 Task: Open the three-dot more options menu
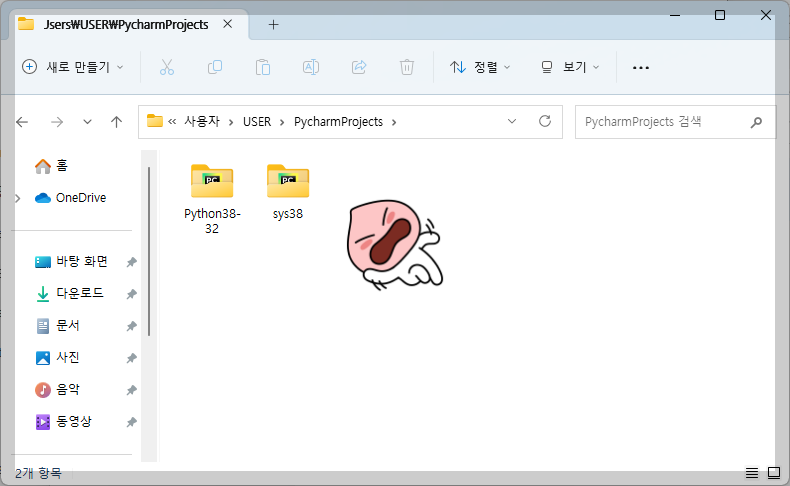click(x=640, y=67)
